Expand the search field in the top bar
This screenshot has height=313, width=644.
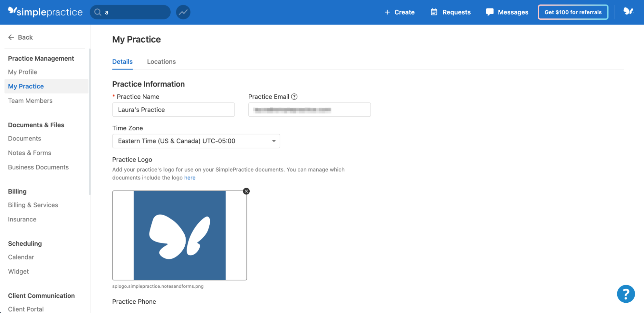point(130,12)
